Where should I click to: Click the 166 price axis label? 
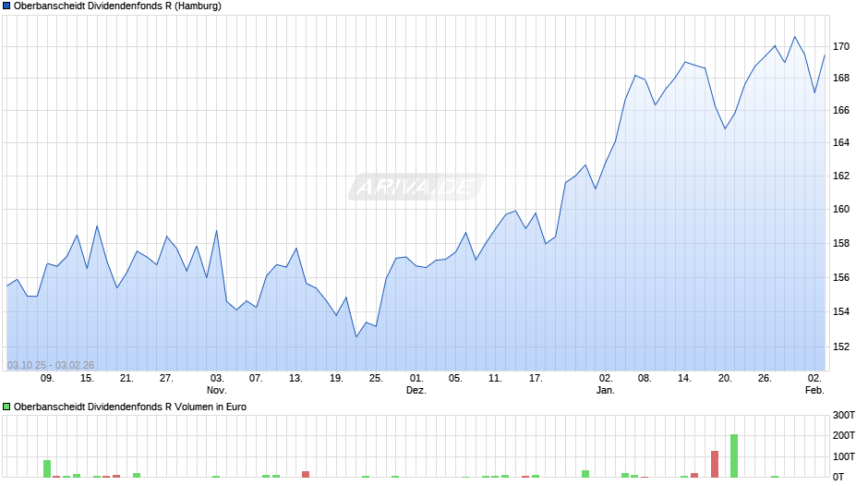coord(841,110)
